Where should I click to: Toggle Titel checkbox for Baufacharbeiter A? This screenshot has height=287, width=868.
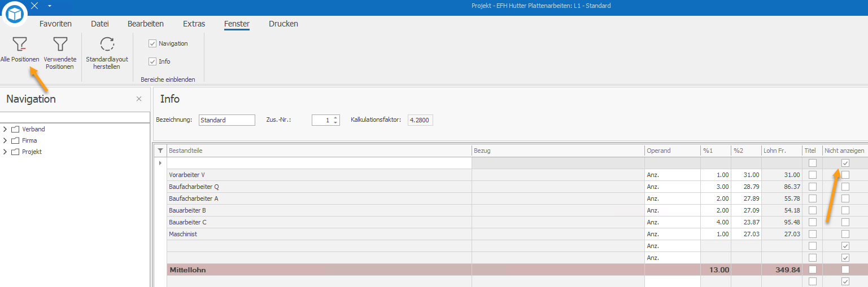click(813, 198)
